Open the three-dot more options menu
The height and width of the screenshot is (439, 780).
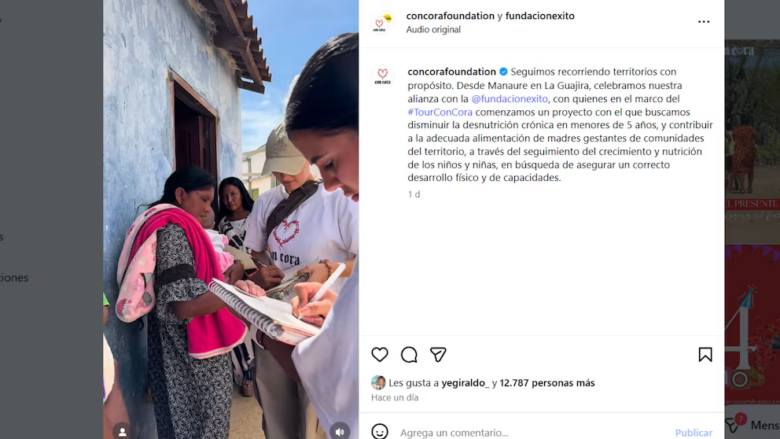coord(703,22)
